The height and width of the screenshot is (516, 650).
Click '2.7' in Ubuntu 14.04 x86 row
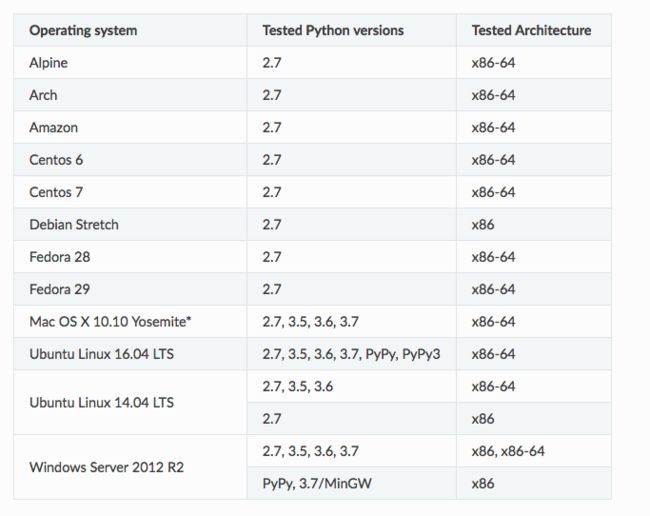272,418
